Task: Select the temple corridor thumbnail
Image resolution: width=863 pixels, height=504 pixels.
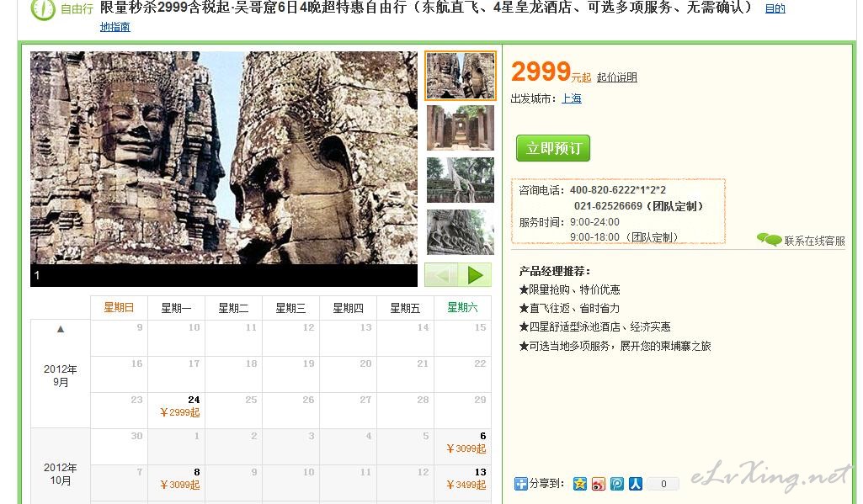Action: pyautogui.click(x=460, y=128)
